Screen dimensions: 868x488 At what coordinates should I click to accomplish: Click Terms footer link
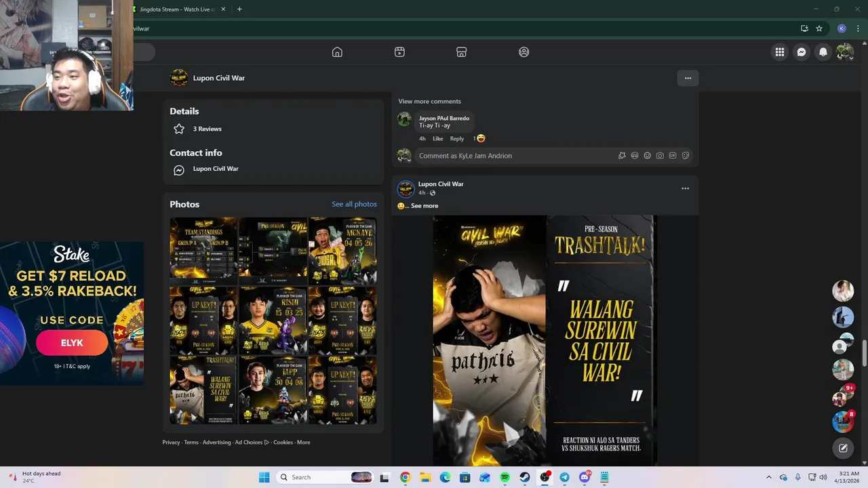[191, 443]
